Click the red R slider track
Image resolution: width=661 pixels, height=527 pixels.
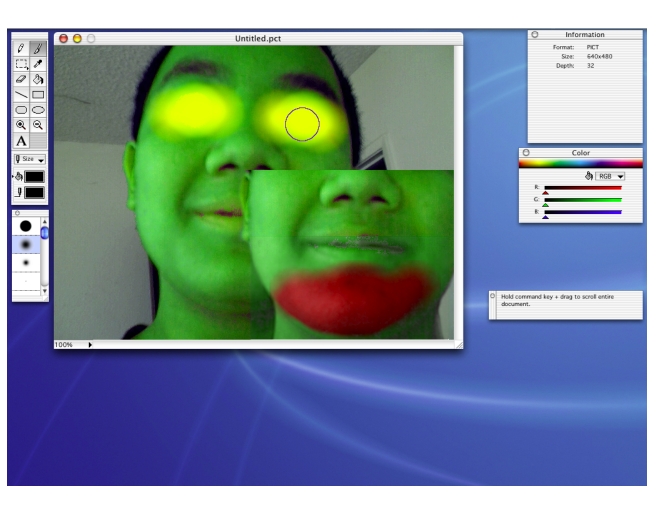(x=583, y=188)
